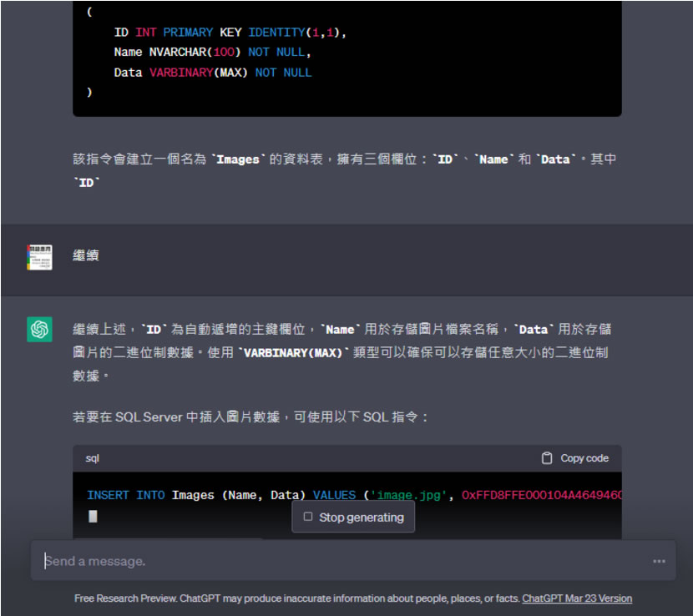
Task: Click the user avatar next to 繼續
Action: [39, 257]
